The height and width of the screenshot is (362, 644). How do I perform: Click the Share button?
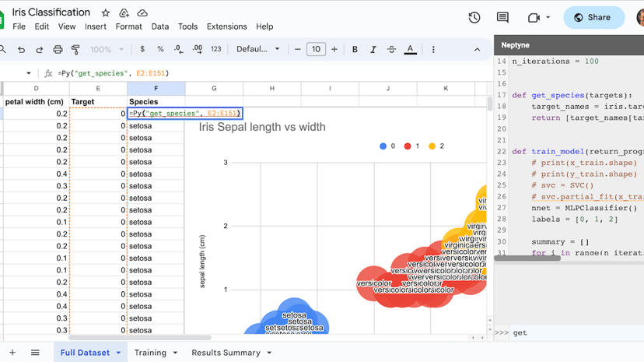594,18
